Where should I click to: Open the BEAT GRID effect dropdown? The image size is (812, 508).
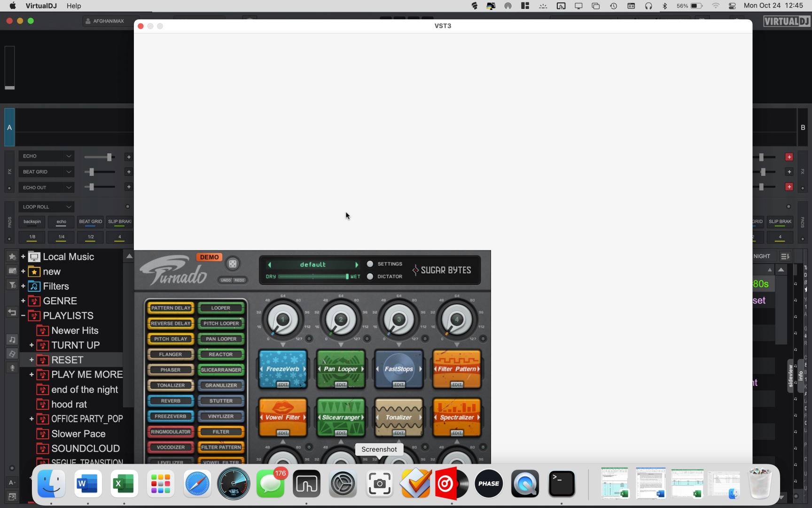click(46, 172)
